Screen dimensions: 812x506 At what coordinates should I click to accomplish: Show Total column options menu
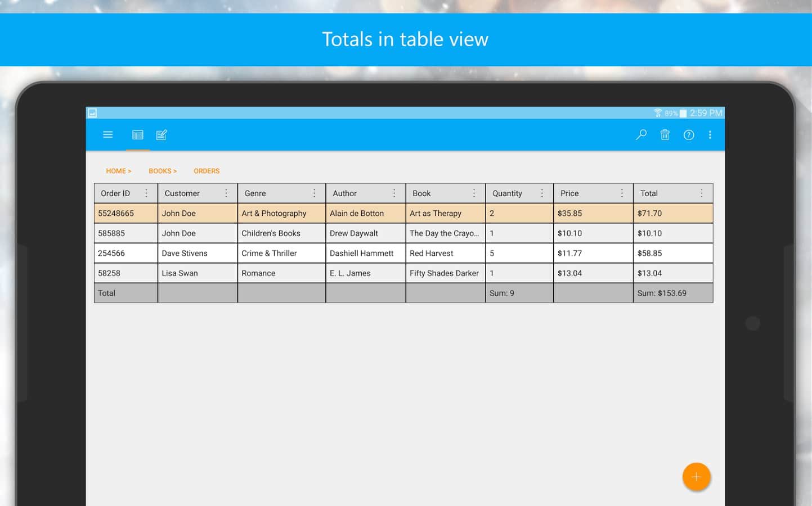click(x=702, y=193)
